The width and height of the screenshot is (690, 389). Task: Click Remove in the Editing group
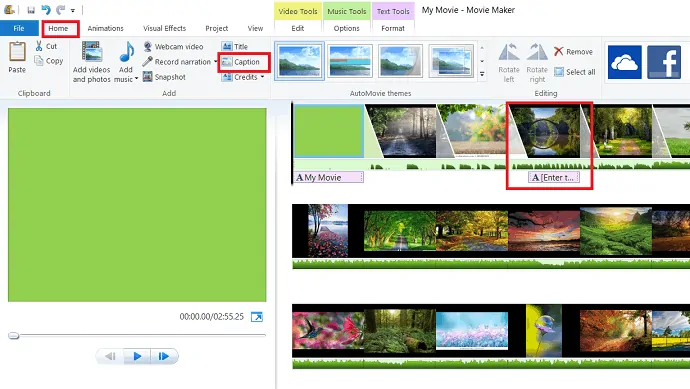point(573,51)
